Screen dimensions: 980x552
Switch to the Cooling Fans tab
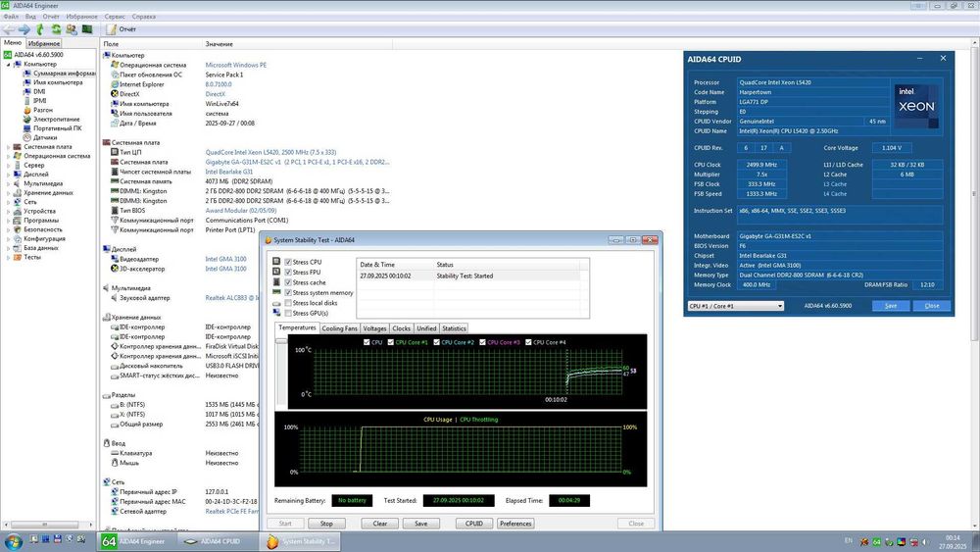[x=339, y=328]
